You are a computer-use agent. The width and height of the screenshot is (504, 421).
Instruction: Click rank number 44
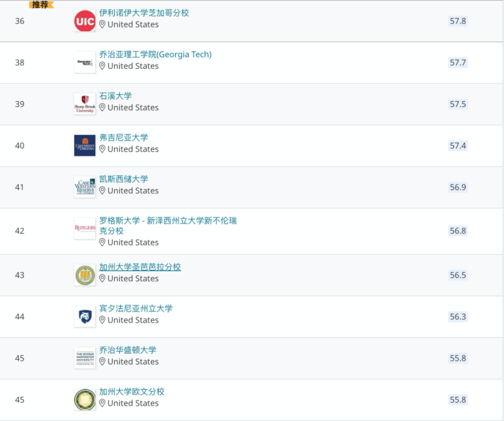click(20, 317)
